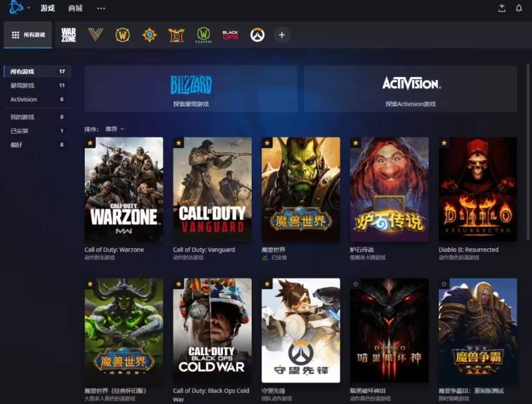The height and width of the screenshot is (404, 532).
Task: Toggle favorite star on Vanguard cover
Action: [x=179, y=143]
